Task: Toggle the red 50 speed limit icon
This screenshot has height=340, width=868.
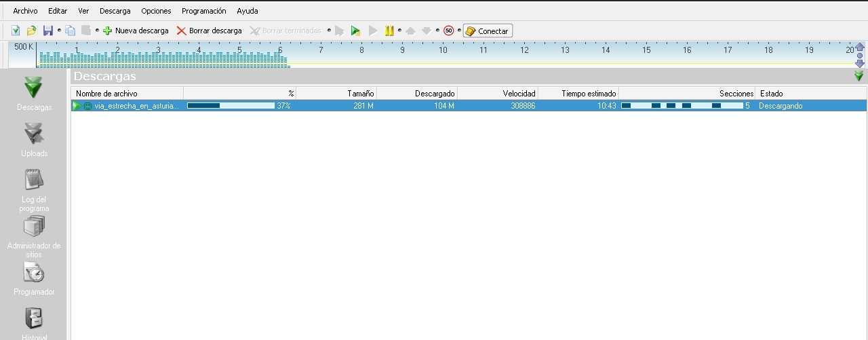Action: (x=448, y=31)
